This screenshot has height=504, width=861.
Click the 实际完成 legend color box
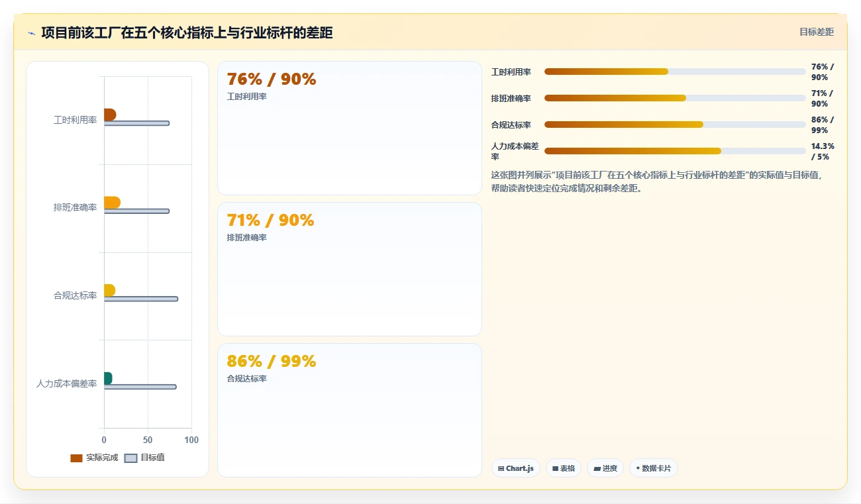77,458
